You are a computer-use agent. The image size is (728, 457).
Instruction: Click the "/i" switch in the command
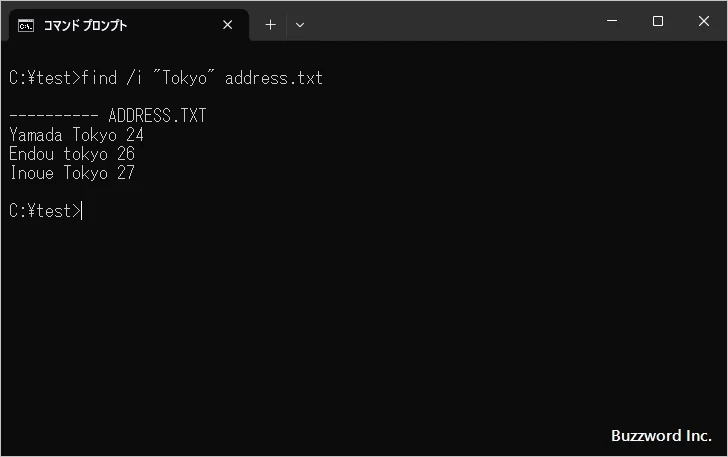(x=135, y=78)
